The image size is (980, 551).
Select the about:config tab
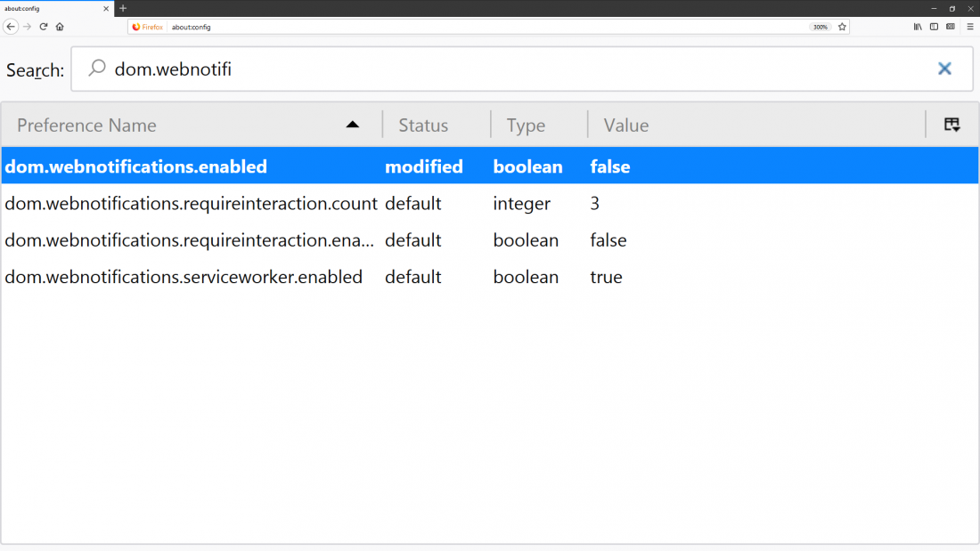(x=49, y=8)
